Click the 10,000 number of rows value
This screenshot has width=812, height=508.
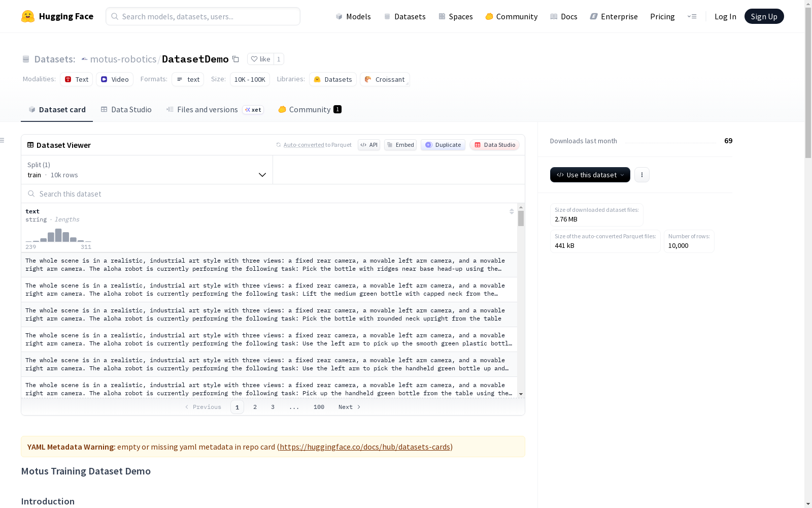pyautogui.click(x=678, y=246)
